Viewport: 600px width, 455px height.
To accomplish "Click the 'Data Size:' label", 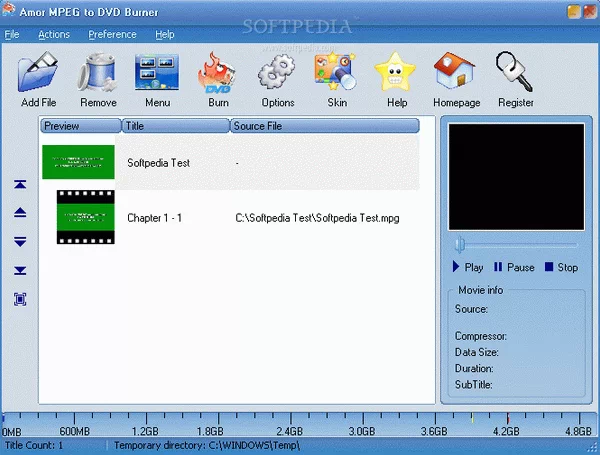I will [x=476, y=352].
